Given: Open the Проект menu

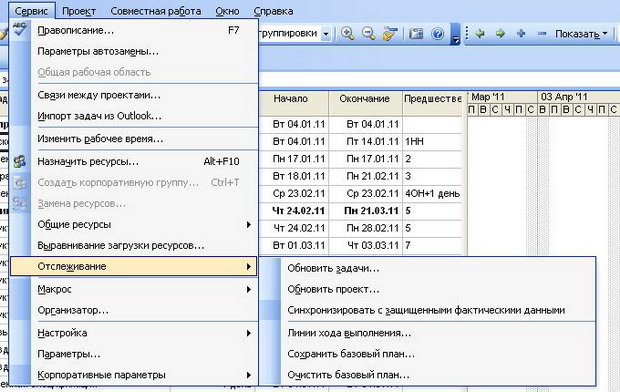Looking at the screenshot, I should click(79, 11).
